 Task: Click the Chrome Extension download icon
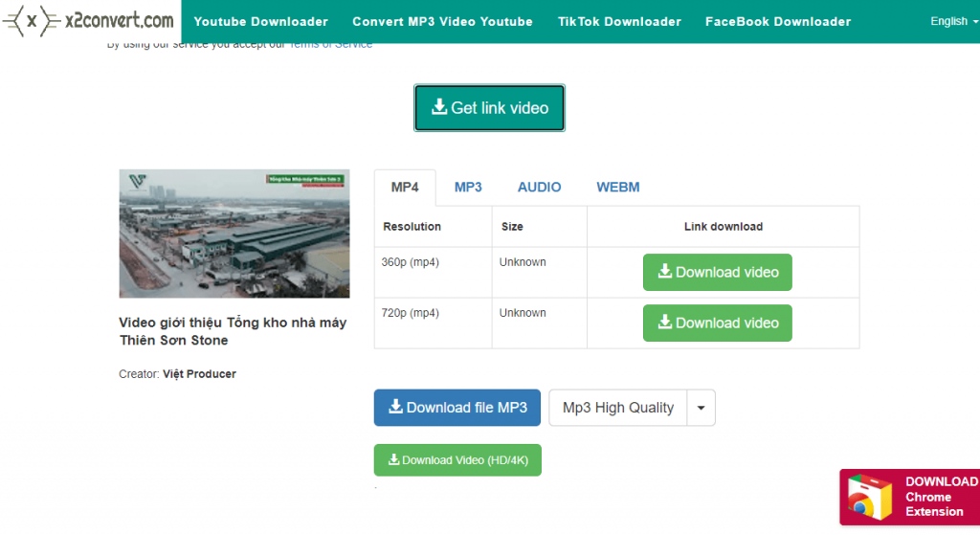pyautogui.click(x=866, y=498)
